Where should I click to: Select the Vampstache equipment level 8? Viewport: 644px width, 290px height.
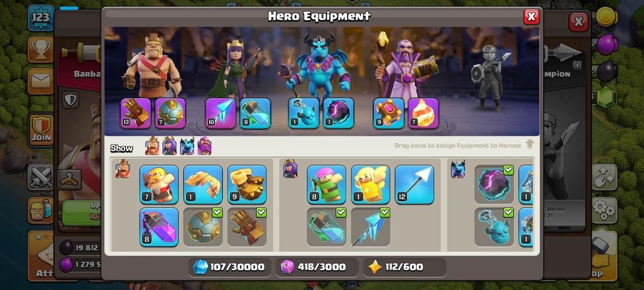(159, 227)
